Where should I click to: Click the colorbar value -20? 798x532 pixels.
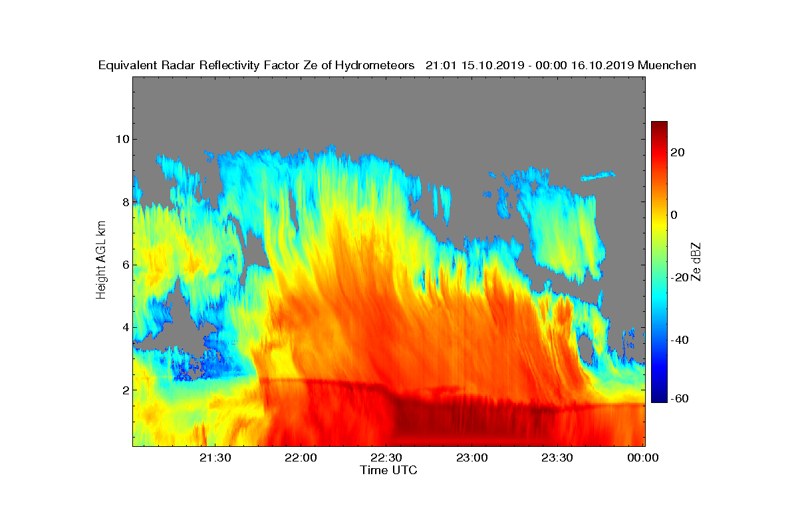pos(680,278)
